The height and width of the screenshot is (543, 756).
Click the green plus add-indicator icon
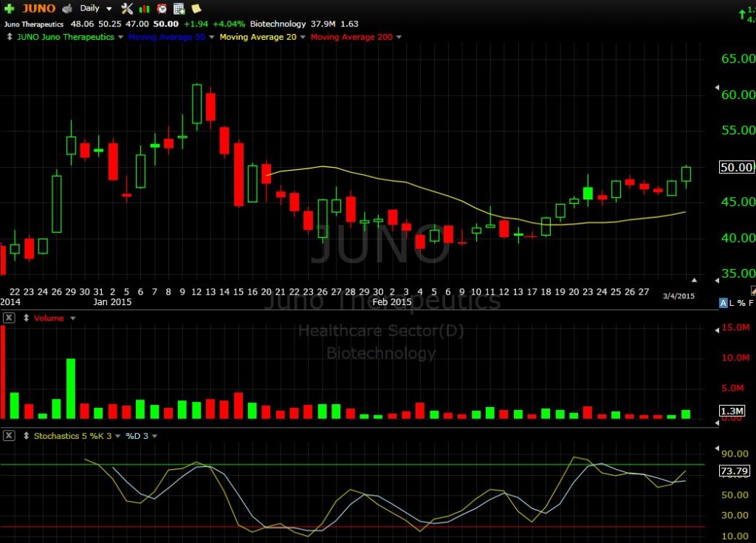(x=9, y=8)
